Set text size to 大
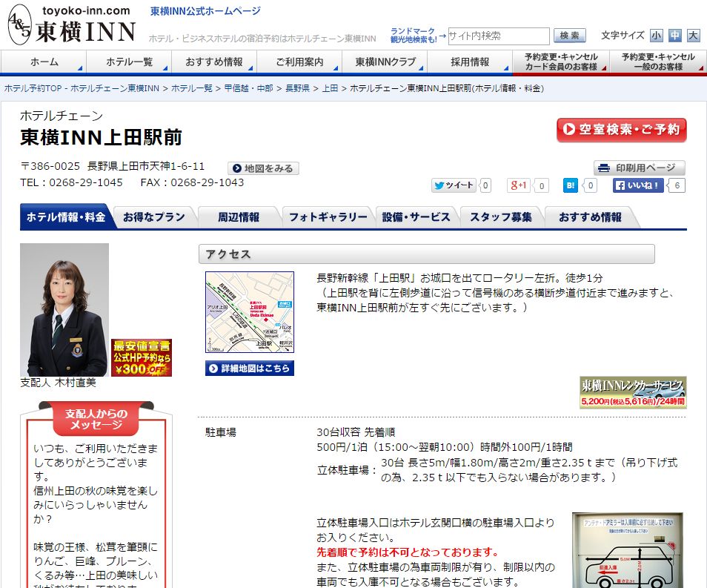The height and width of the screenshot is (588, 707). coord(693,36)
